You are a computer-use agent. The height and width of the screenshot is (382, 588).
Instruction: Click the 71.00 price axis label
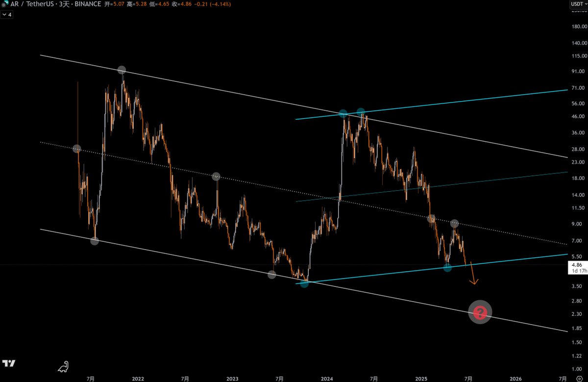point(578,88)
